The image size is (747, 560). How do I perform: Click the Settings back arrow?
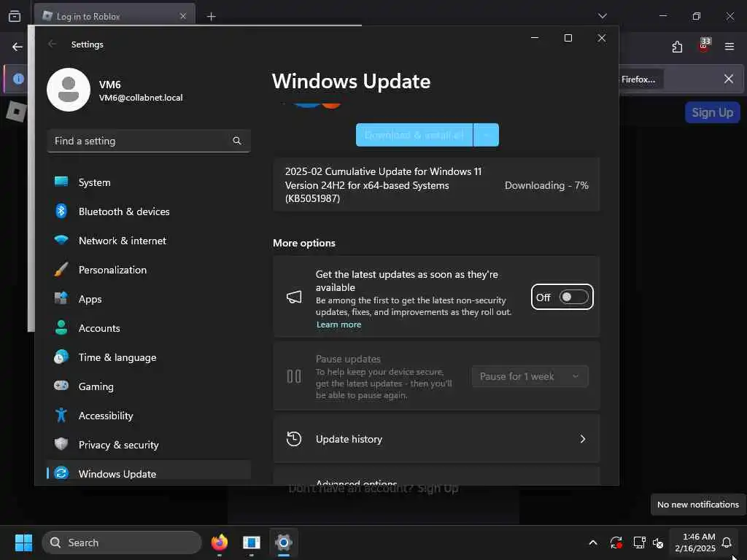[53, 44]
